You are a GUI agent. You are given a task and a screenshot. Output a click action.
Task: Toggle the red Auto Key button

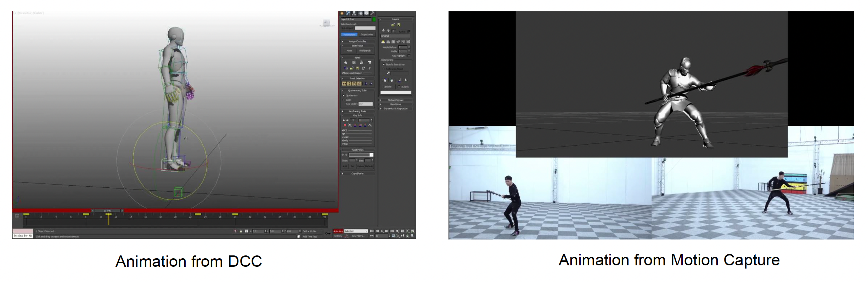pos(338,231)
